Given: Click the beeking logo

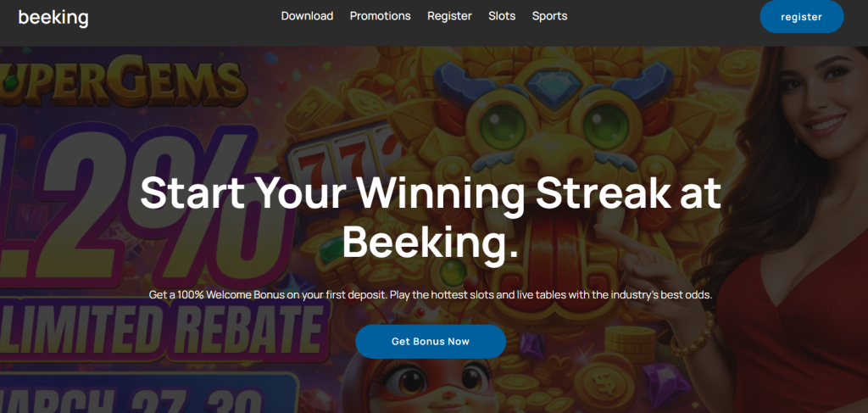Looking at the screenshot, I should [x=53, y=17].
